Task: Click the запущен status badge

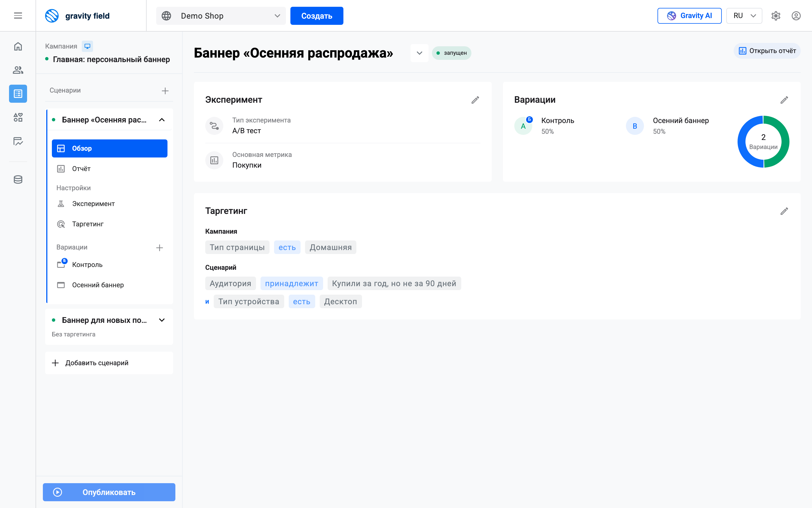Action: tap(451, 53)
